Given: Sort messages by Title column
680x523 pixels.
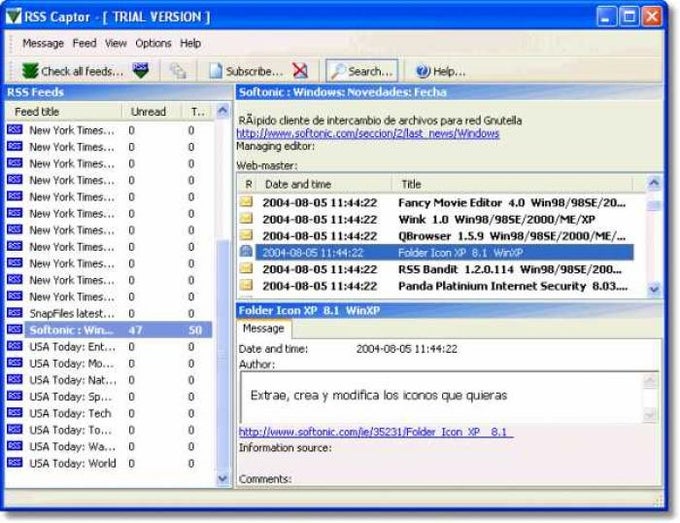Looking at the screenshot, I should (x=513, y=184).
